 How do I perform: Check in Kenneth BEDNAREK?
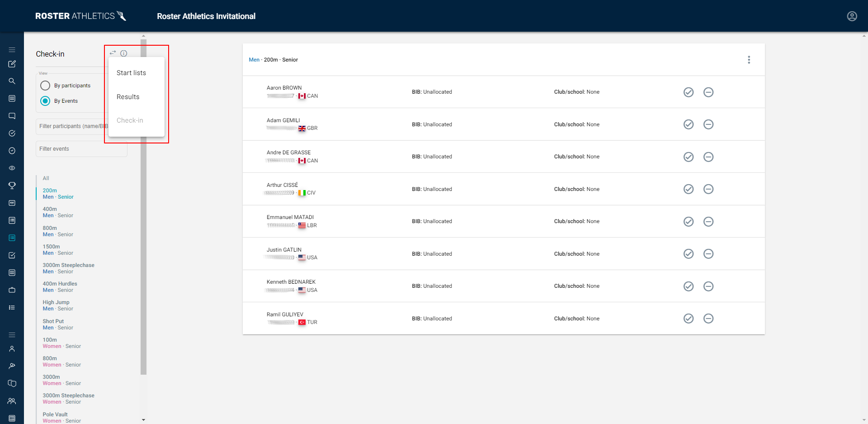pos(689,286)
